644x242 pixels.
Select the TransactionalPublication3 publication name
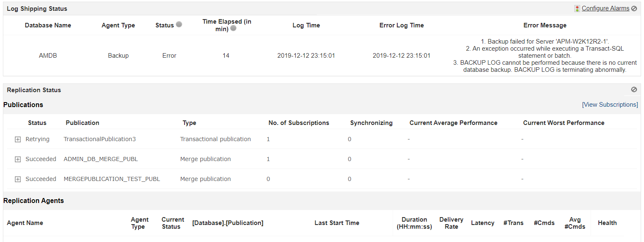[x=100, y=139]
